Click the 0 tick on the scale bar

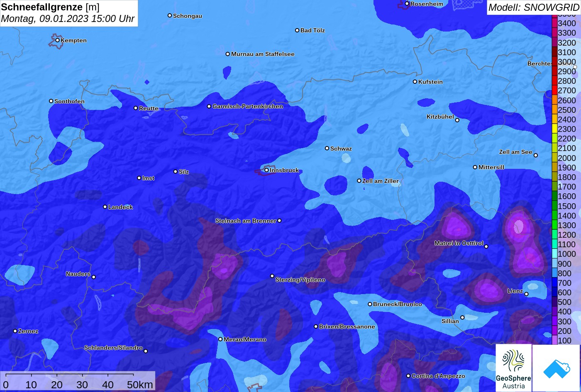tap(5, 385)
